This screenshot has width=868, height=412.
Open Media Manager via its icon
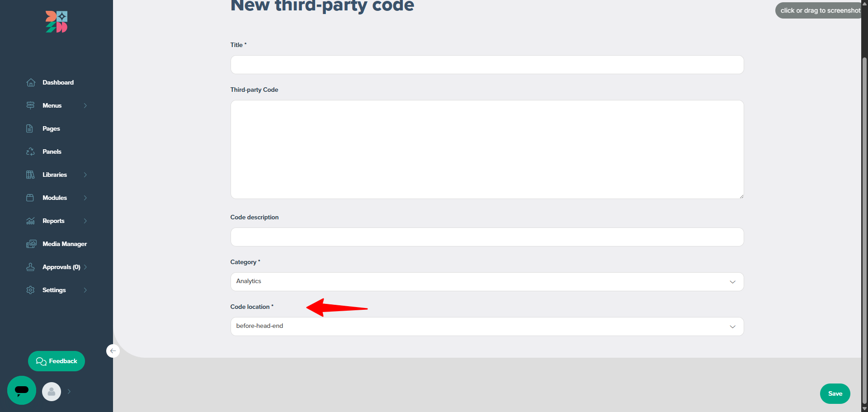[x=30, y=244]
